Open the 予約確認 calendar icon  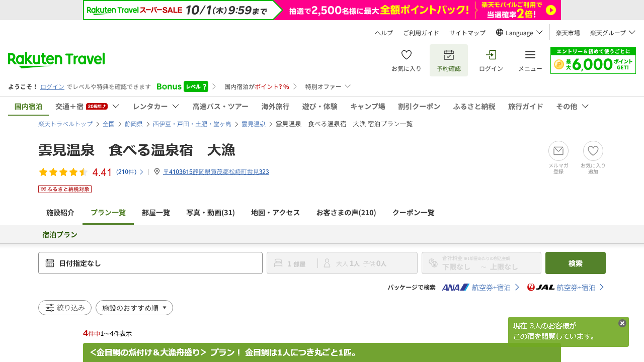click(449, 55)
